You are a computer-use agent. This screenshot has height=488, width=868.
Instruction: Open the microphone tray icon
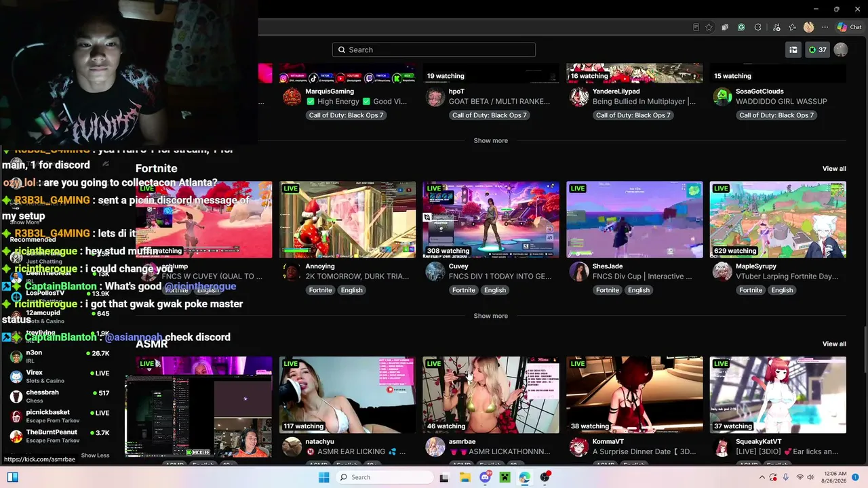pos(786,477)
